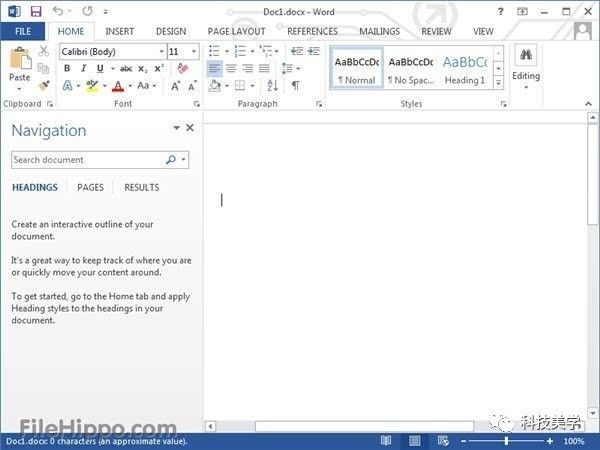The height and width of the screenshot is (450, 600).
Task: Switch to Read Mode view icon
Action: [386, 441]
